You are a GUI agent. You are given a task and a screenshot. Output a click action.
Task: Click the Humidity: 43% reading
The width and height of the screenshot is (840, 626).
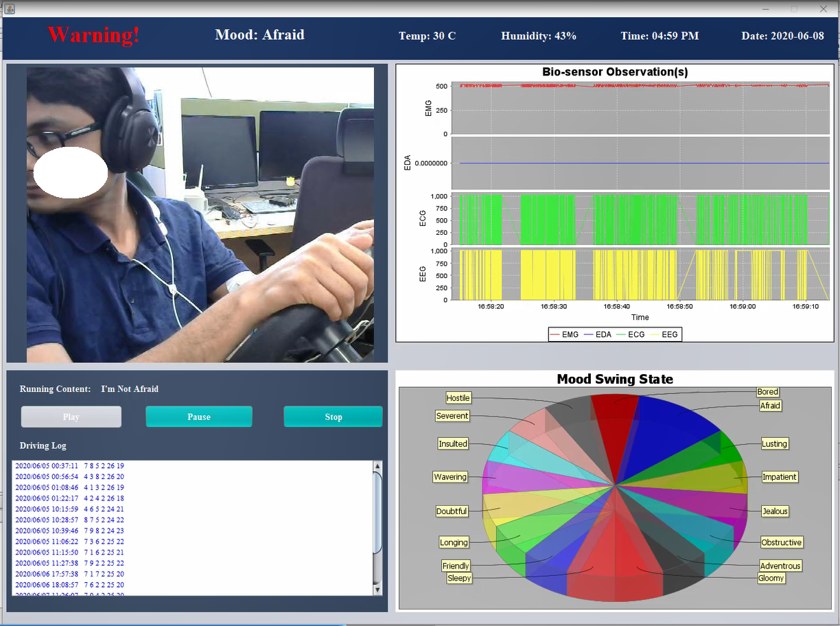click(x=539, y=36)
